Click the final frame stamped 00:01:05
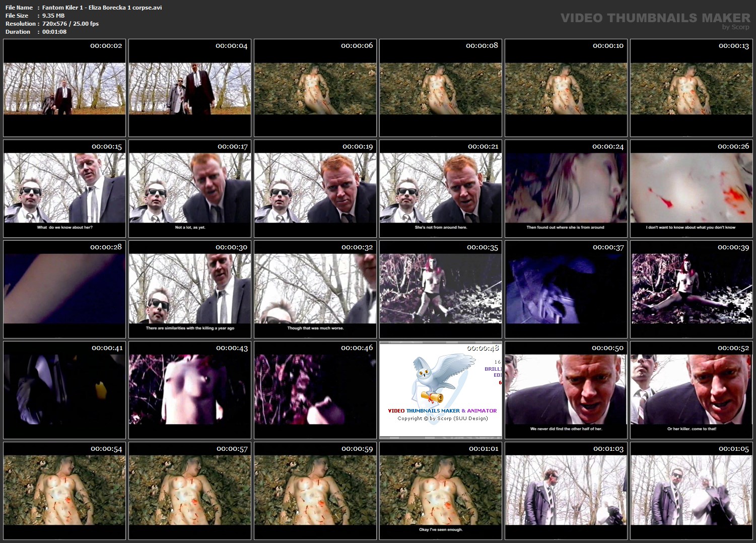This screenshot has height=543, width=756. click(x=692, y=491)
